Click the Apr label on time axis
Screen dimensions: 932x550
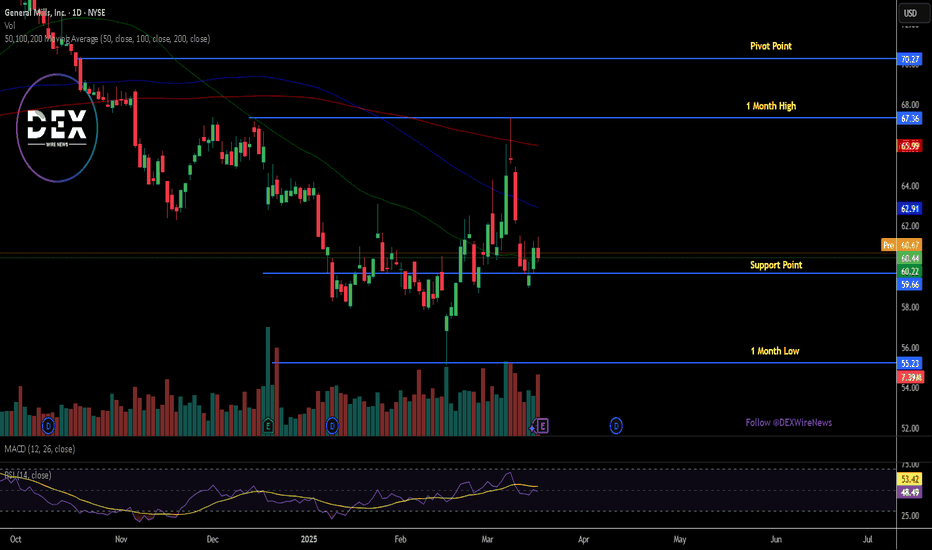pyautogui.click(x=584, y=539)
